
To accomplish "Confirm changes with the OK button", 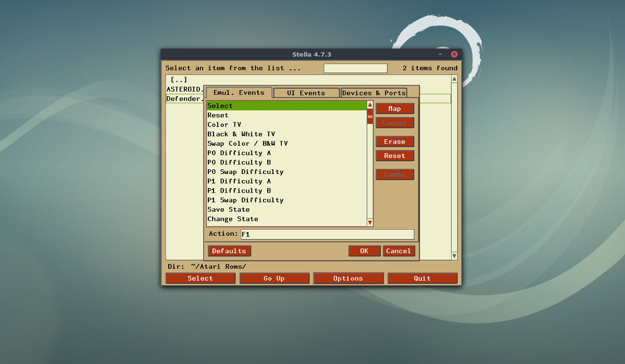I will (364, 250).
